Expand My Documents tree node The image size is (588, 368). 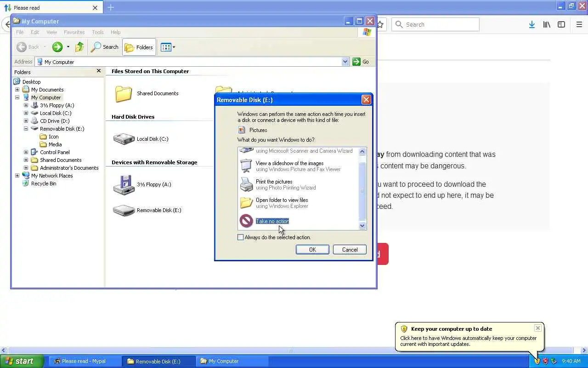pyautogui.click(x=17, y=90)
